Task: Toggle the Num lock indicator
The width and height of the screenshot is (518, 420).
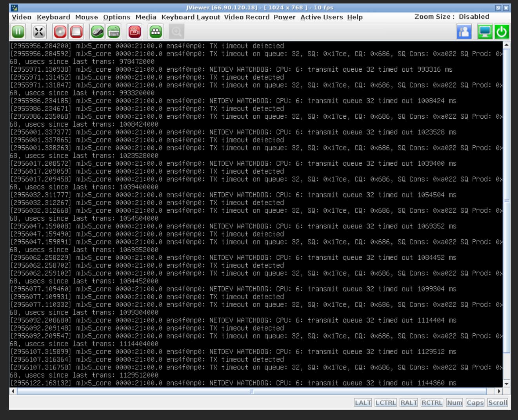Action: pos(454,403)
